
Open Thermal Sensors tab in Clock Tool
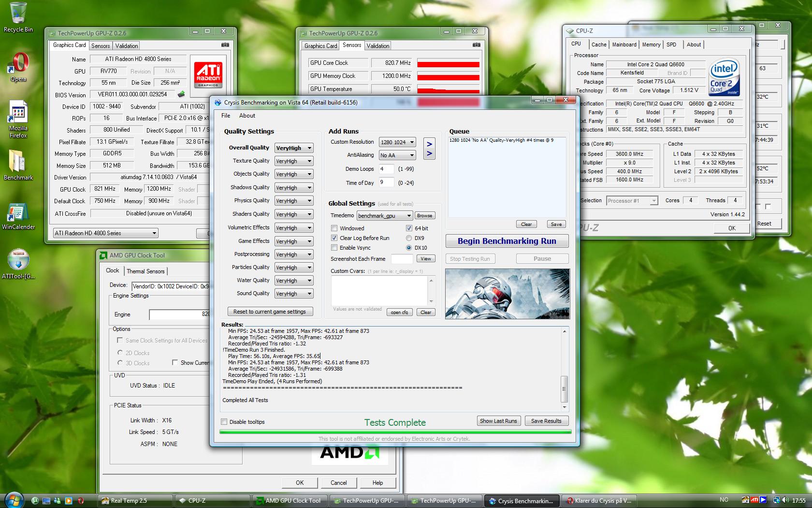pos(145,271)
